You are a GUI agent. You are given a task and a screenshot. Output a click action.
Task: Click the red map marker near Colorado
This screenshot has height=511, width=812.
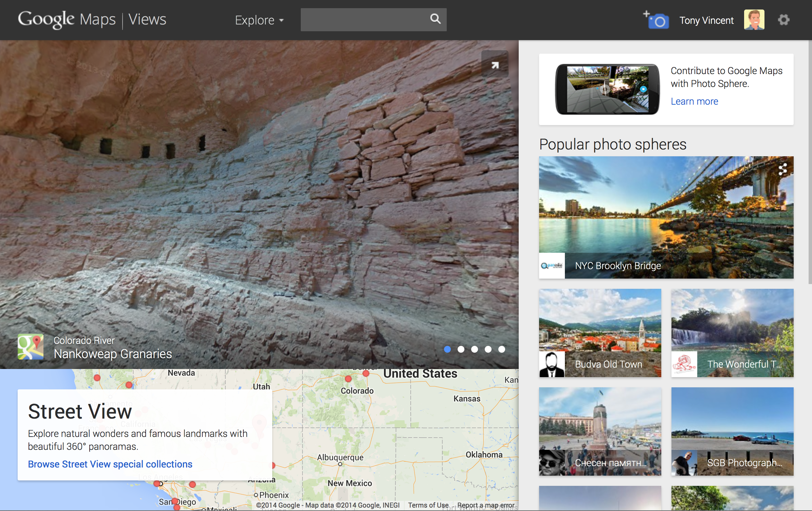(348, 378)
